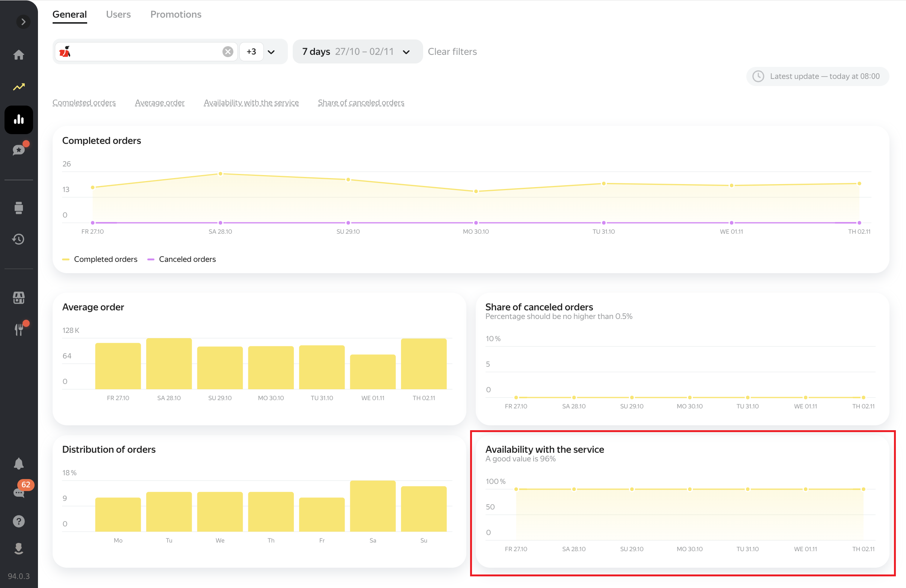Switch to the Promotions tab
This screenshot has width=906, height=588.
(x=176, y=14)
